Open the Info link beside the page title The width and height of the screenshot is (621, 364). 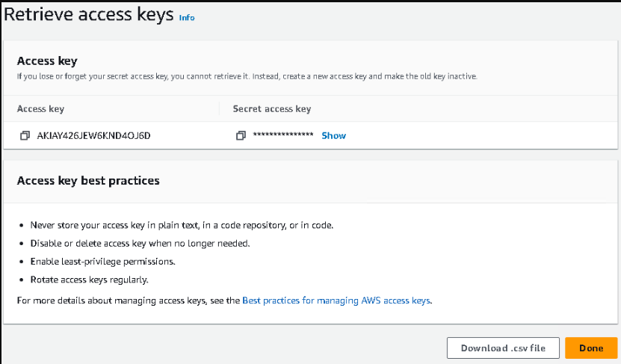[187, 18]
